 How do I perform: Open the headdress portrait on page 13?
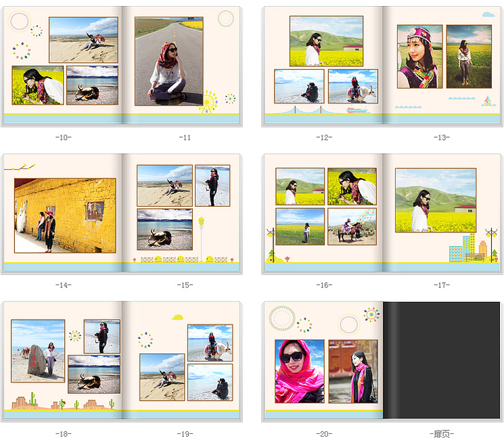tap(420, 57)
